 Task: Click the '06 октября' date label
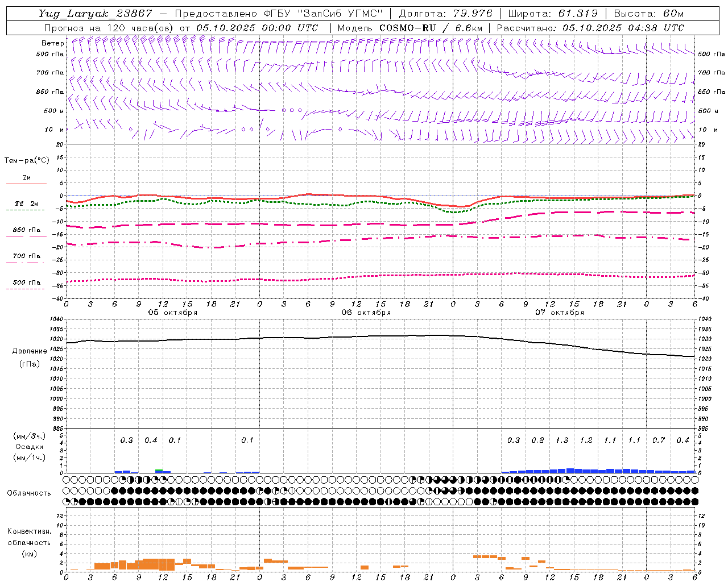point(366,313)
